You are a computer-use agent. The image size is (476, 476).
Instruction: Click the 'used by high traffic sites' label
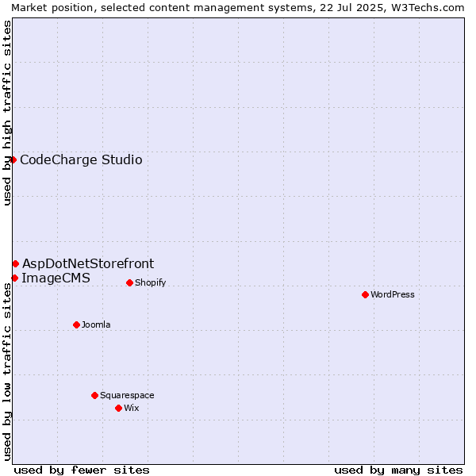click(x=6, y=113)
